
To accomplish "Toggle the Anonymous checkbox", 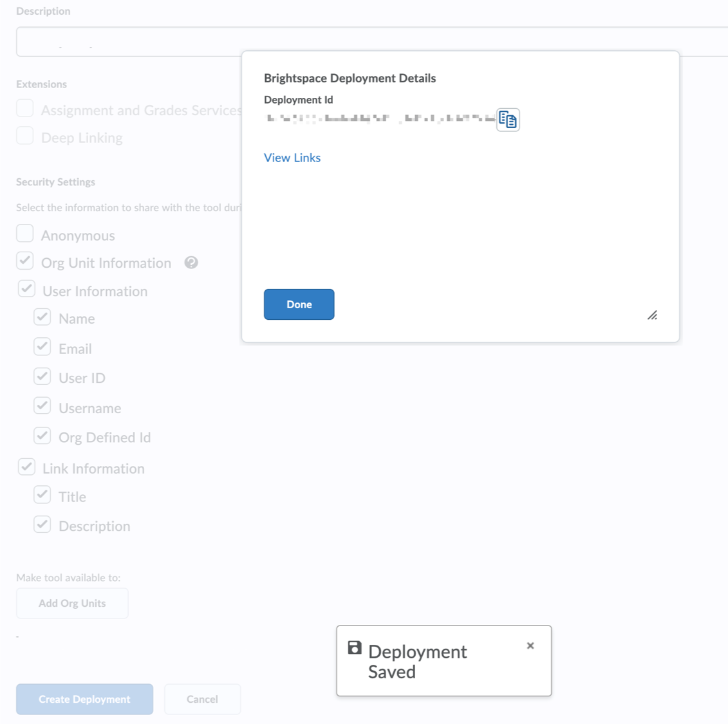I will [x=24, y=234].
